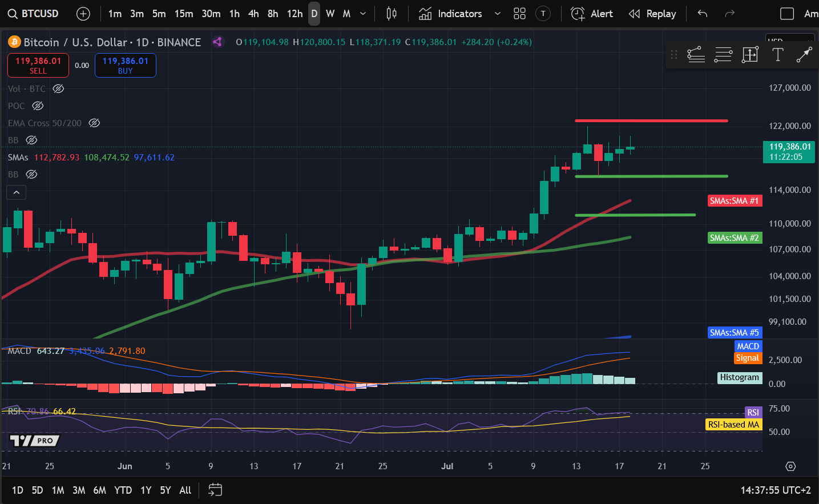The width and height of the screenshot is (819, 504).
Task: Open the layout setup grid icon
Action: (x=519, y=14)
